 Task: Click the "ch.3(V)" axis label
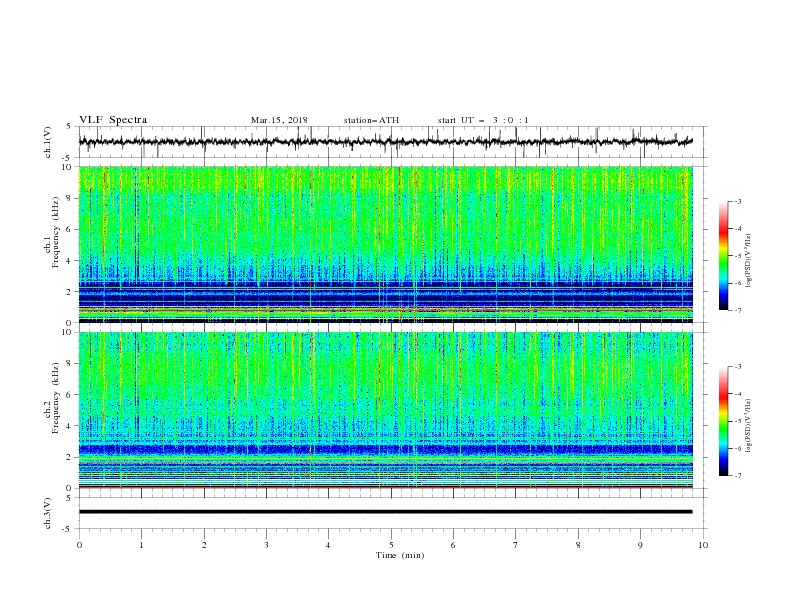pyautogui.click(x=48, y=513)
